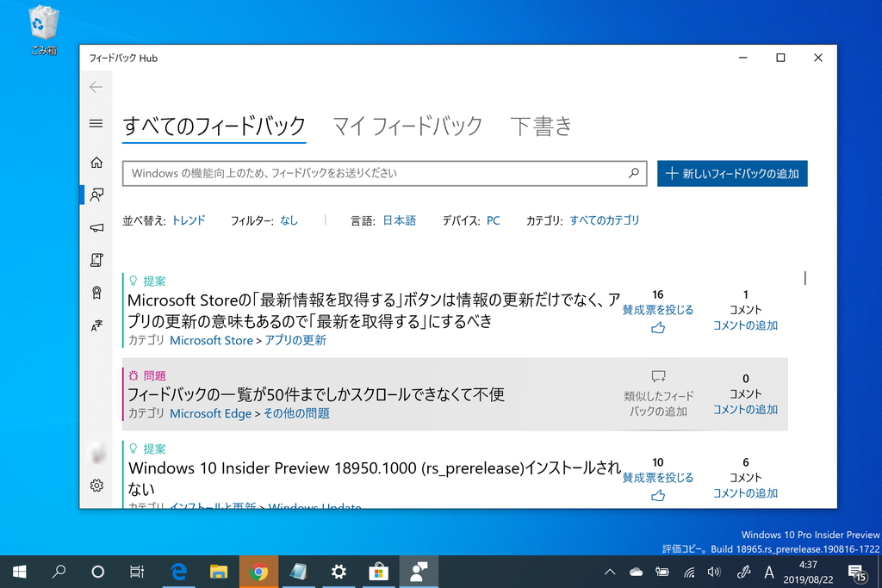
Task: Select the Feedback section icon in sidebar
Action: (96, 195)
